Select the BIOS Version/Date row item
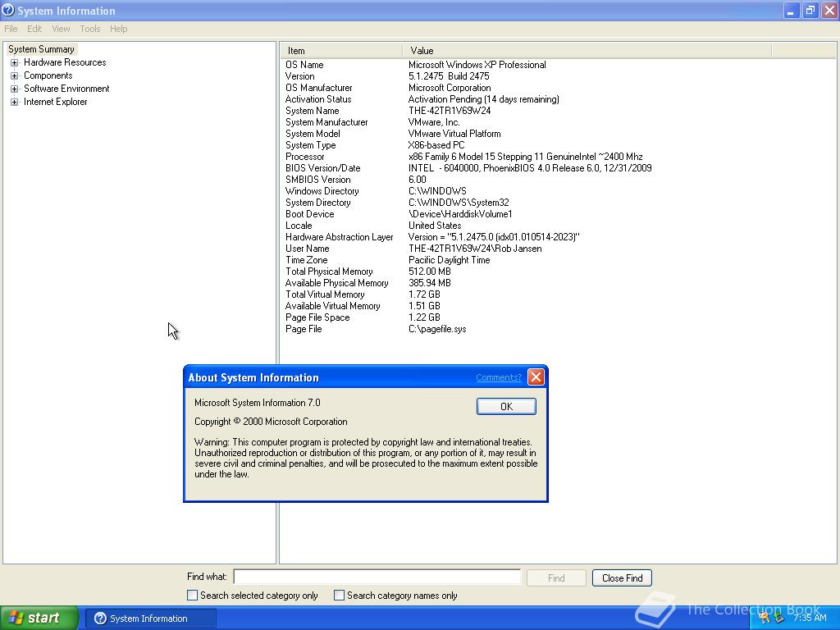840x630 pixels. pos(323,168)
